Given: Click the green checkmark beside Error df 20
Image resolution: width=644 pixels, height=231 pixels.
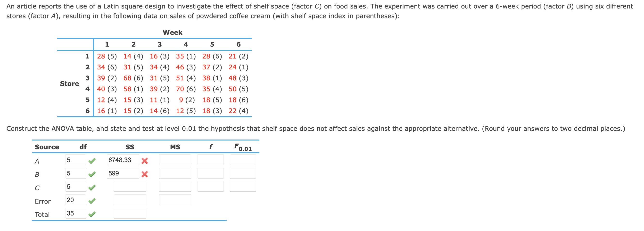Looking at the screenshot, I should point(92,200).
